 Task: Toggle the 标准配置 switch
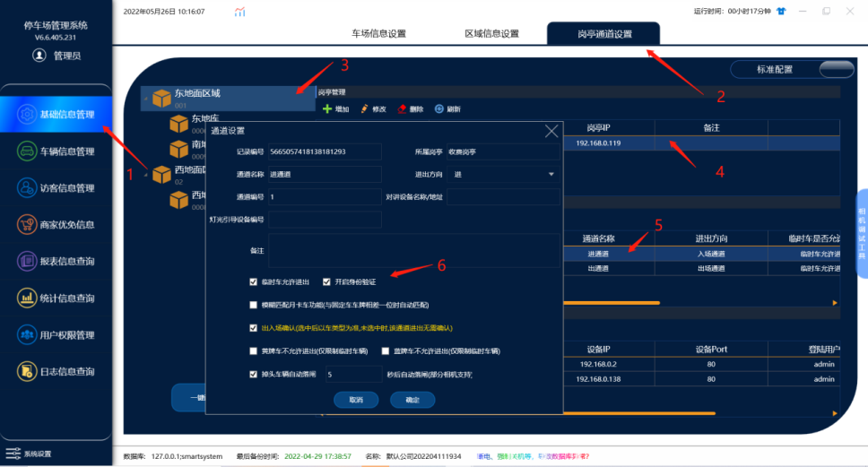(837, 69)
